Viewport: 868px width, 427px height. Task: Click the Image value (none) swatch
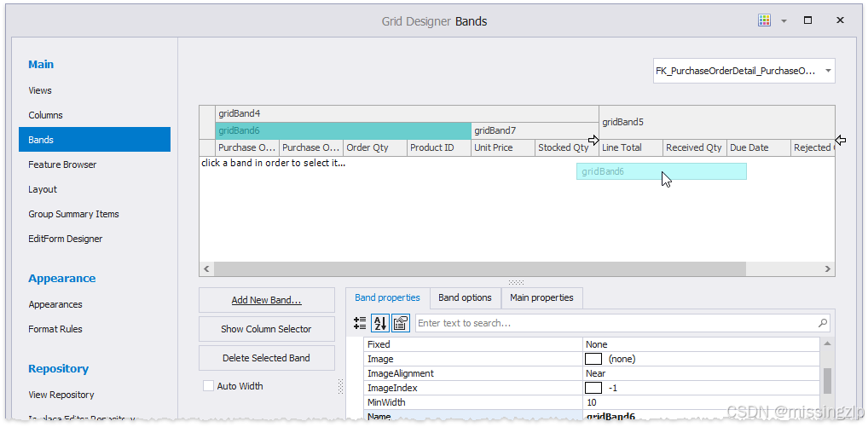pyautogui.click(x=593, y=359)
